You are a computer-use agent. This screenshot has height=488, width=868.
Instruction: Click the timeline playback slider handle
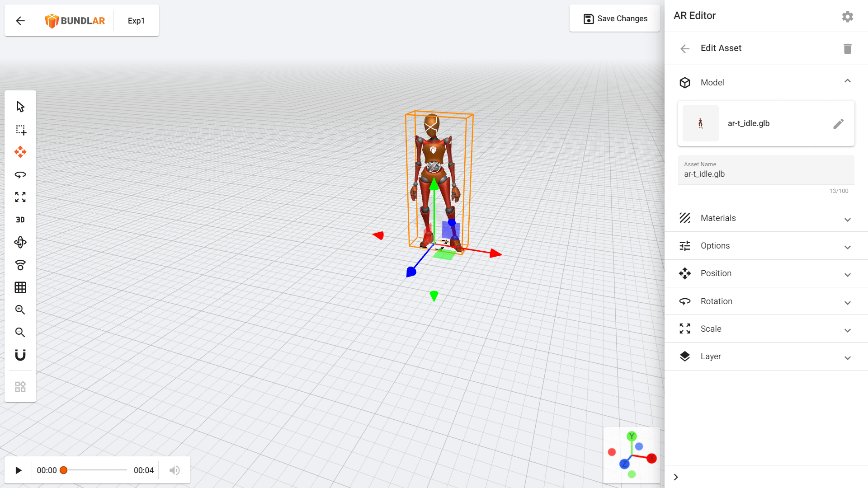pos(64,470)
